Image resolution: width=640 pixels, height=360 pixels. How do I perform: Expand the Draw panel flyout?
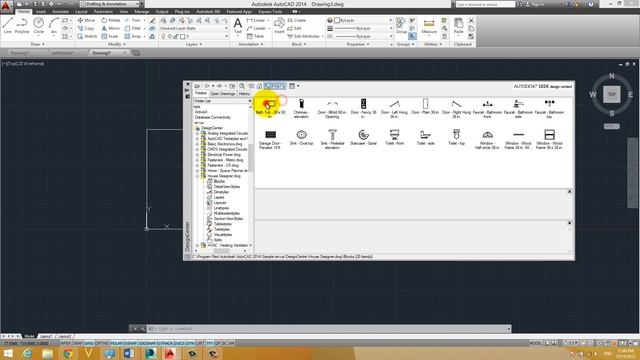tap(38, 44)
